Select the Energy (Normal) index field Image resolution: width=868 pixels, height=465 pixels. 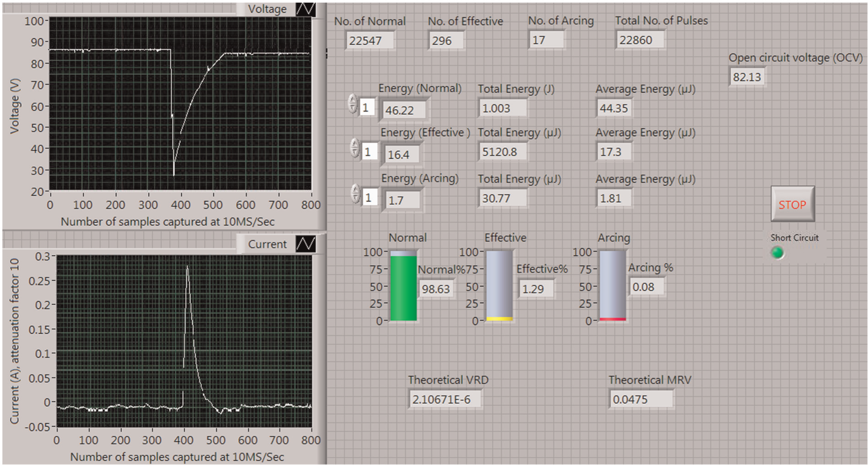pos(367,107)
